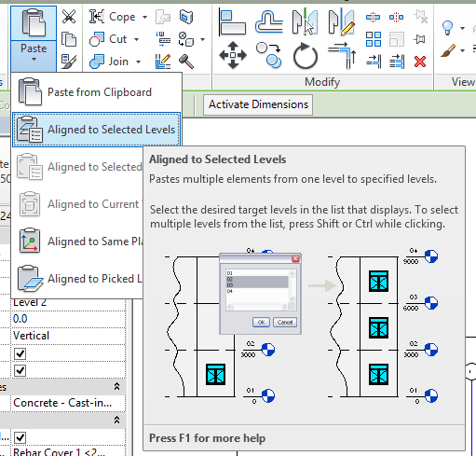Image resolution: width=476 pixels, height=456 pixels.
Task: Choose Paste from Clipboard menu entry
Action: (x=96, y=92)
